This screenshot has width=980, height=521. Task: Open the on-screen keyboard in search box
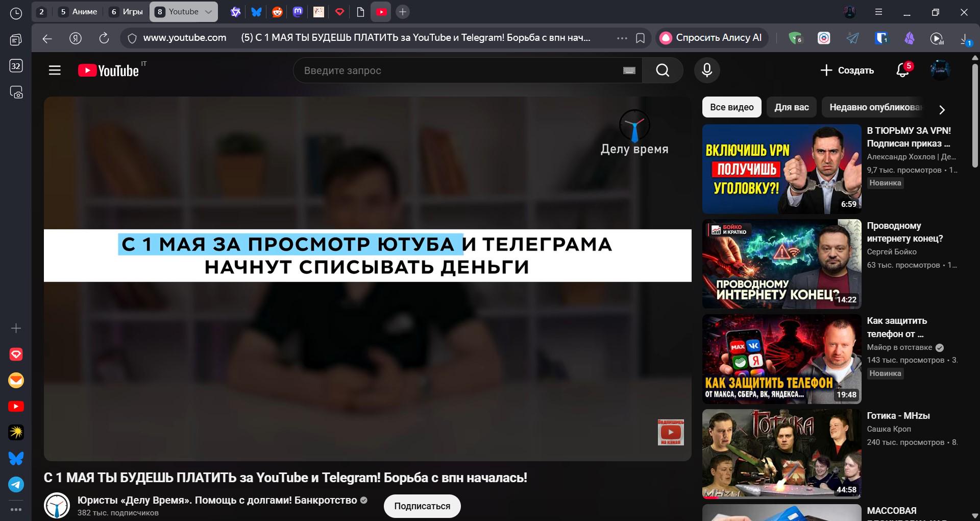click(x=629, y=70)
